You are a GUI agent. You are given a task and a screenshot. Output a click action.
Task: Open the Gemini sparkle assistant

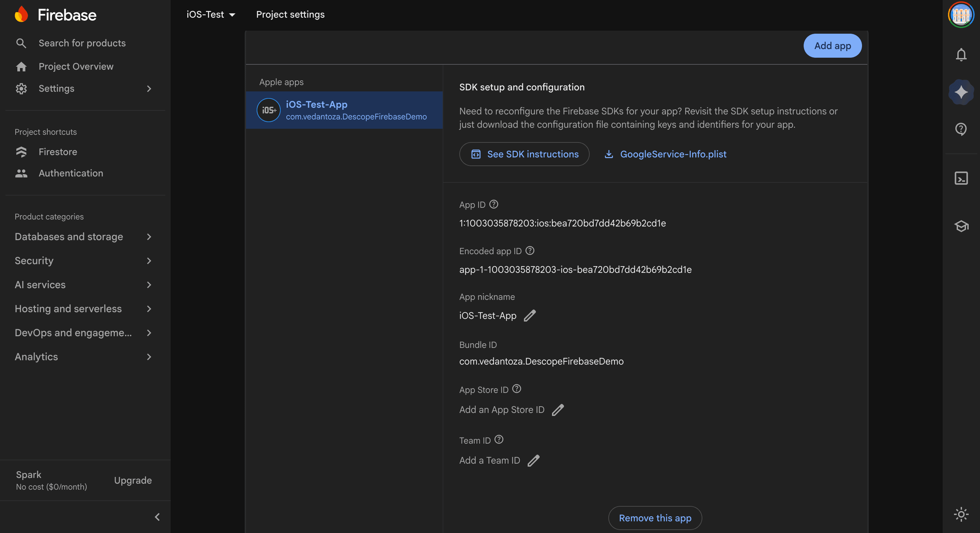(x=961, y=92)
